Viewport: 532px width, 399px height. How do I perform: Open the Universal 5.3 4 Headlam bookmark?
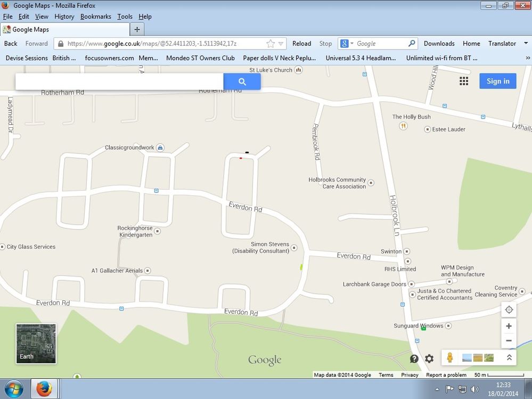(x=361, y=58)
